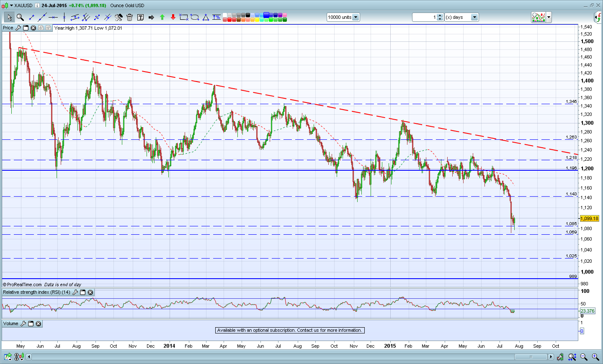The image size is (603, 364).
Task: Pick the black color swatch
Action: [248, 15]
